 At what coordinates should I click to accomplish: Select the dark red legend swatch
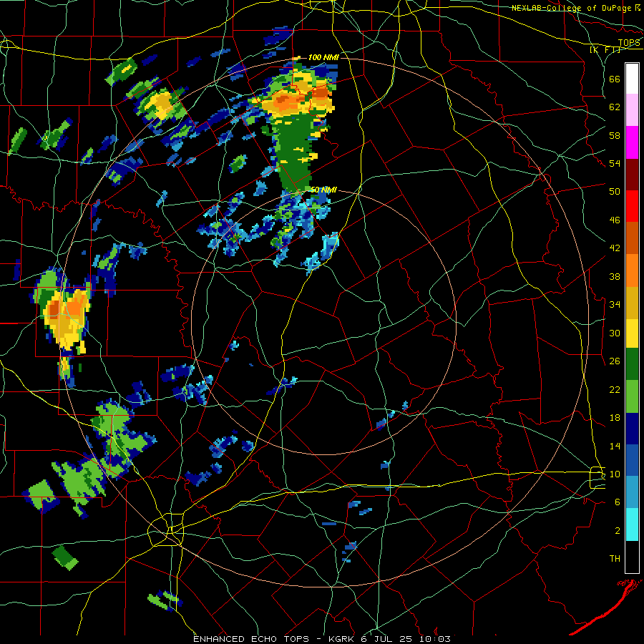coord(632,174)
